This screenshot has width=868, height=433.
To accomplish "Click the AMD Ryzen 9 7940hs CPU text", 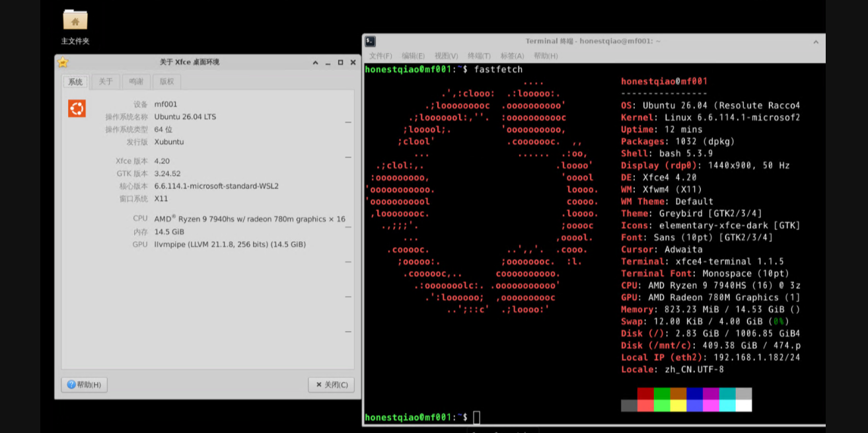I will point(250,219).
